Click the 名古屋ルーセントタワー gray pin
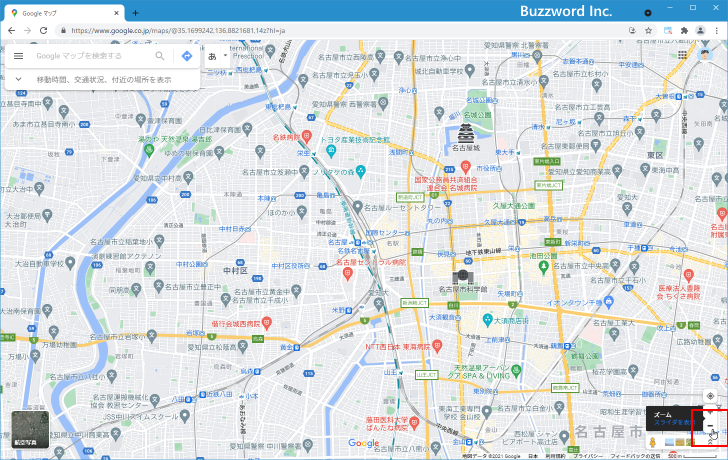This screenshot has width=728, height=460. 358,207
